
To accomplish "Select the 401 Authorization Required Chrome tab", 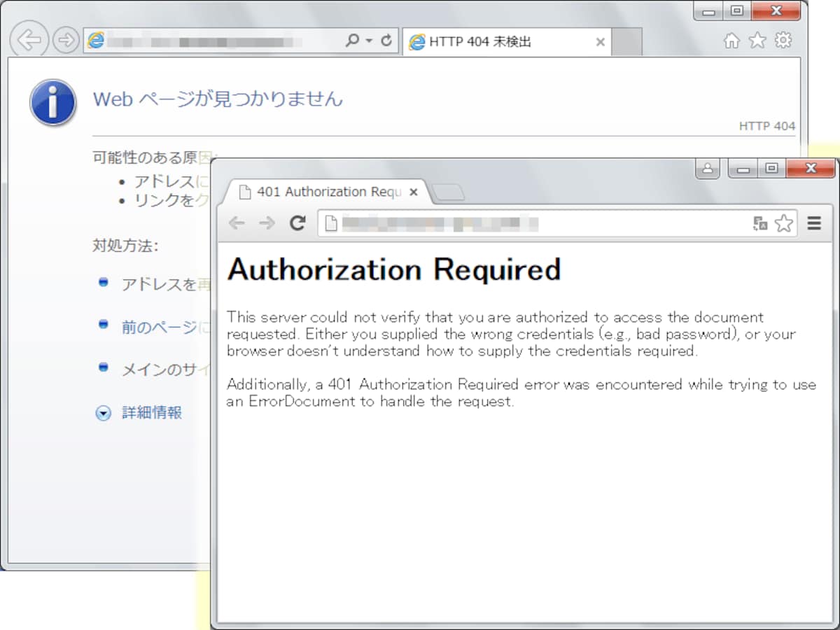I will pyautogui.click(x=327, y=192).
